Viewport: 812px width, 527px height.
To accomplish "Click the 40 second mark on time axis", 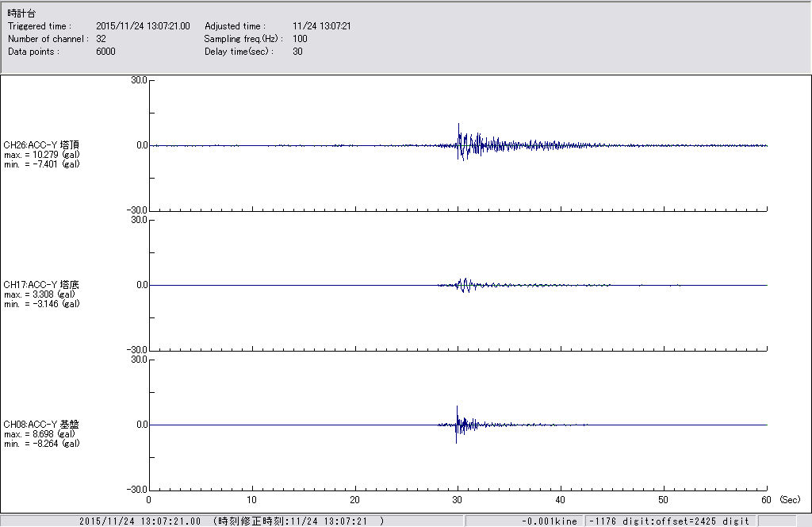I will 561,500.
